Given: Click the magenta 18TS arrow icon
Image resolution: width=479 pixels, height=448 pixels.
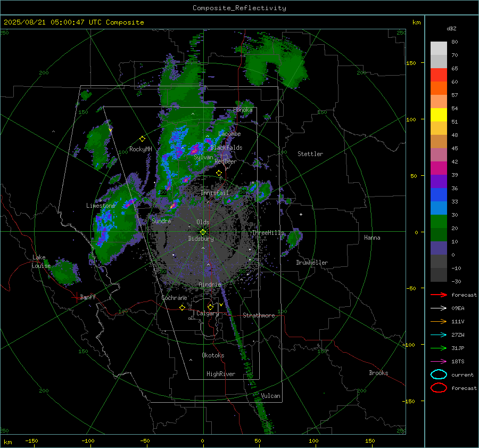Looking at the screenshot, I should tap(439, 362).
